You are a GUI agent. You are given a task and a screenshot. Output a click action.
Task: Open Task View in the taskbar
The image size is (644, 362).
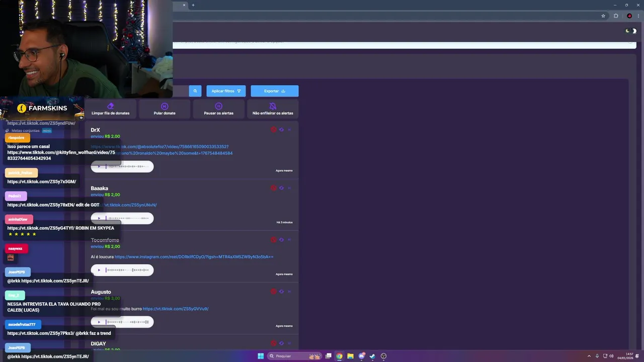click(329, 356)
